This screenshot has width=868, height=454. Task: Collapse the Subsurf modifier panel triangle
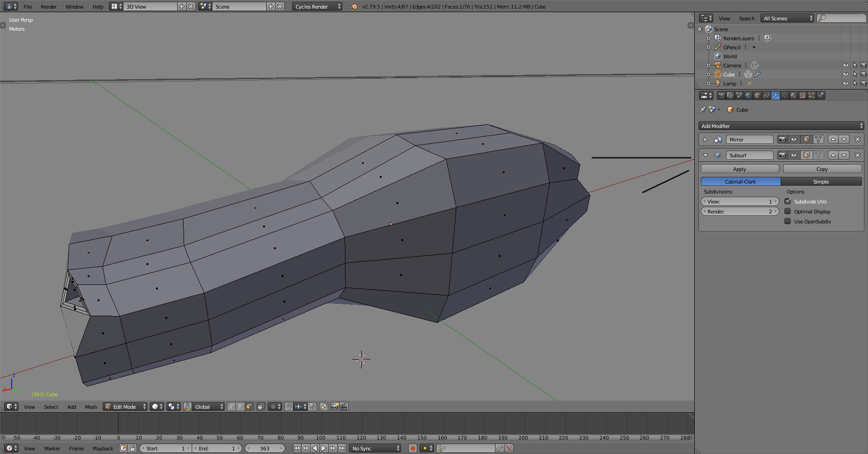point(705,155)
